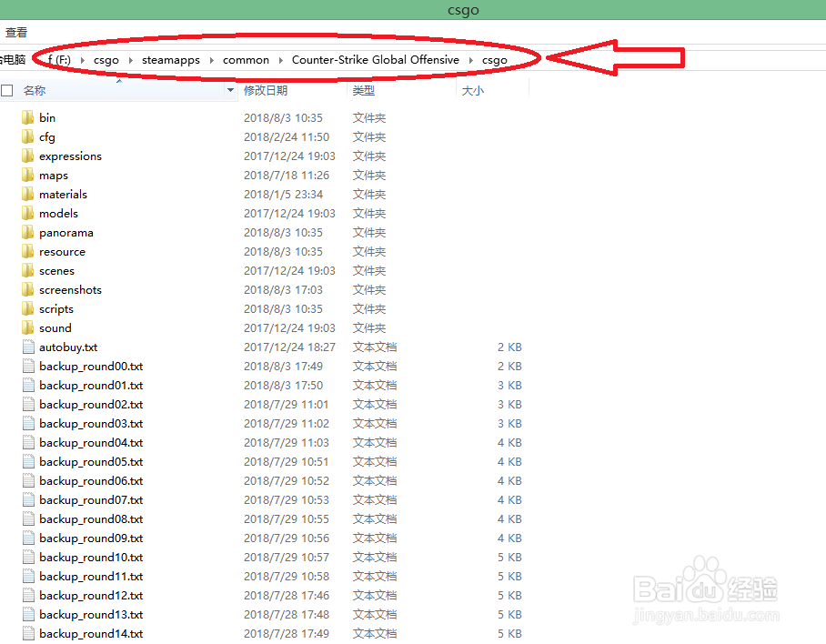Screen dimensions: 826x644
Task: Click the autobuy.txt file icon
Action: 29,347
